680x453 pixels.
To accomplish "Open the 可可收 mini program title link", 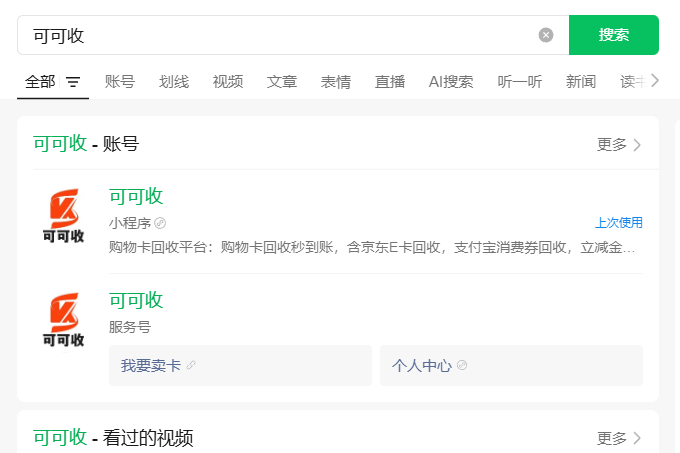I will [x=136, y=196].
